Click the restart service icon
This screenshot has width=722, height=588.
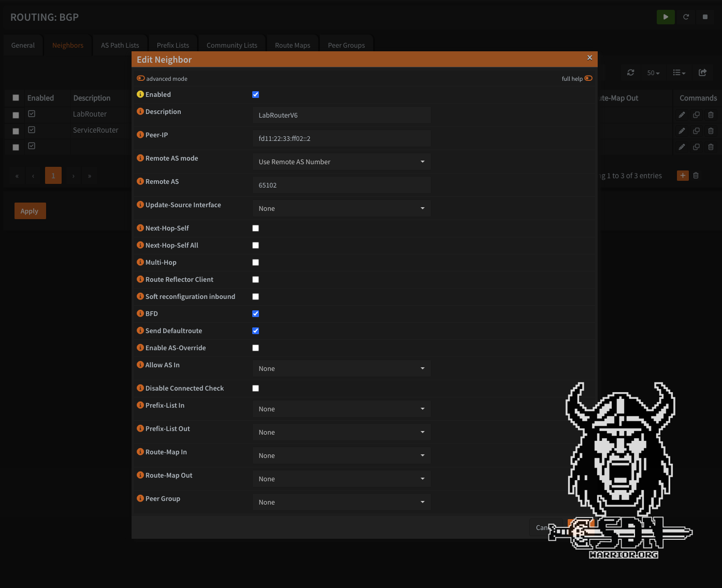(x=686, y=17)
